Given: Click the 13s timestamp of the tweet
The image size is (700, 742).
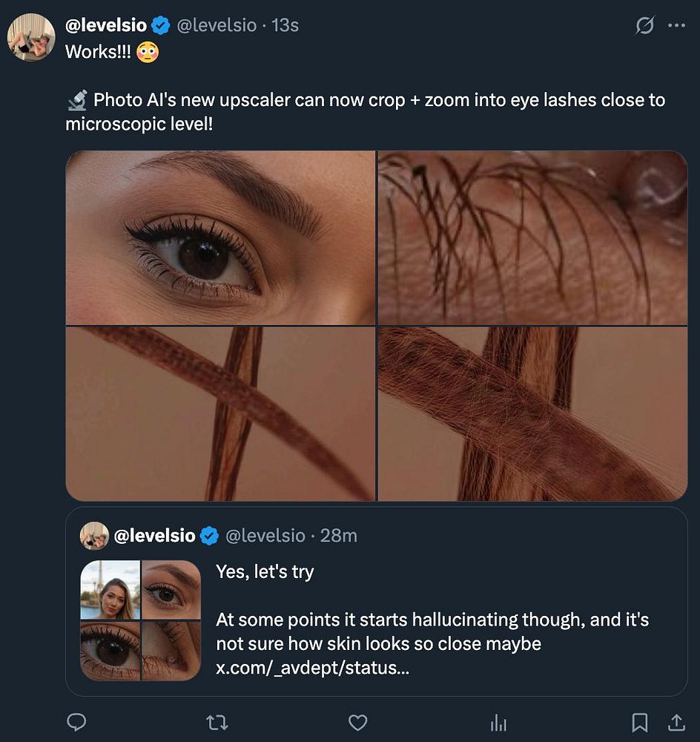Looking at the screenshot, I should tap(285, 25).
